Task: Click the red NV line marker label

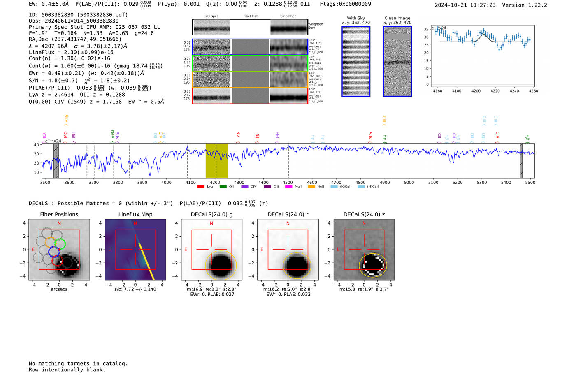Action: 238,135
